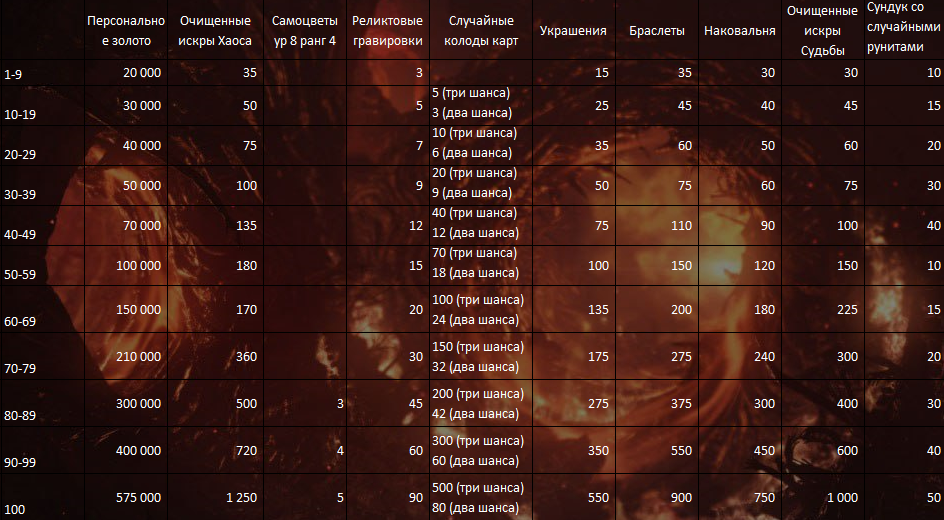Select the '50-59' row label

tap(19, 274)
